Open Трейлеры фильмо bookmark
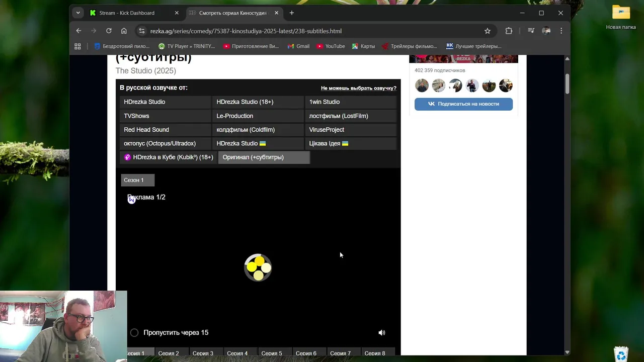This screenshot has width=644, height=362. click(410, 46)
